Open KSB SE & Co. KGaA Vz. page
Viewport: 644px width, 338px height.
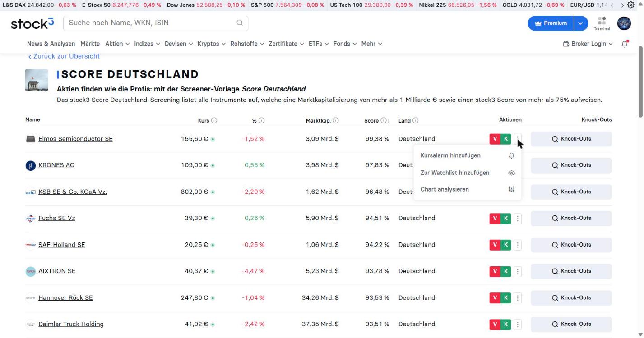pos(73,192)
